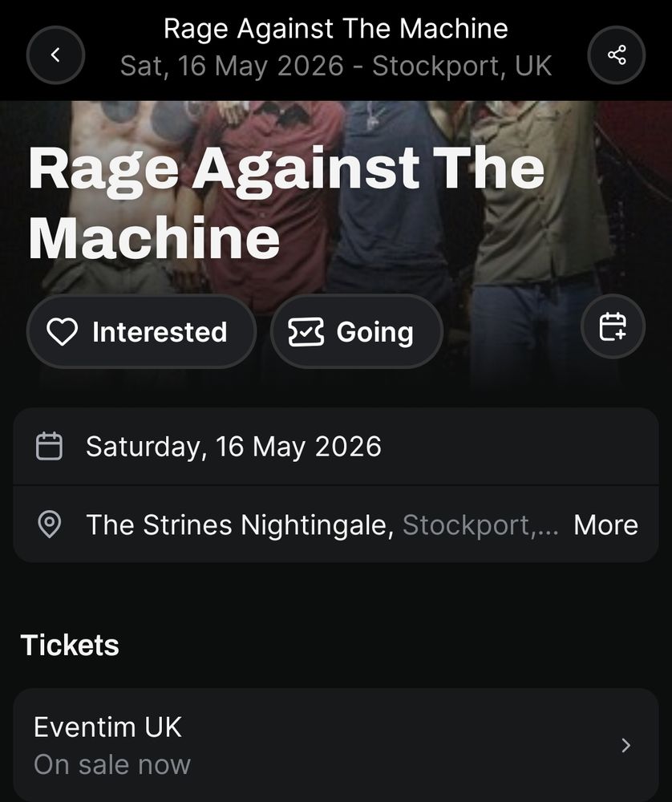
Task: Go back using the left chevron button
Action: [55, 55]
